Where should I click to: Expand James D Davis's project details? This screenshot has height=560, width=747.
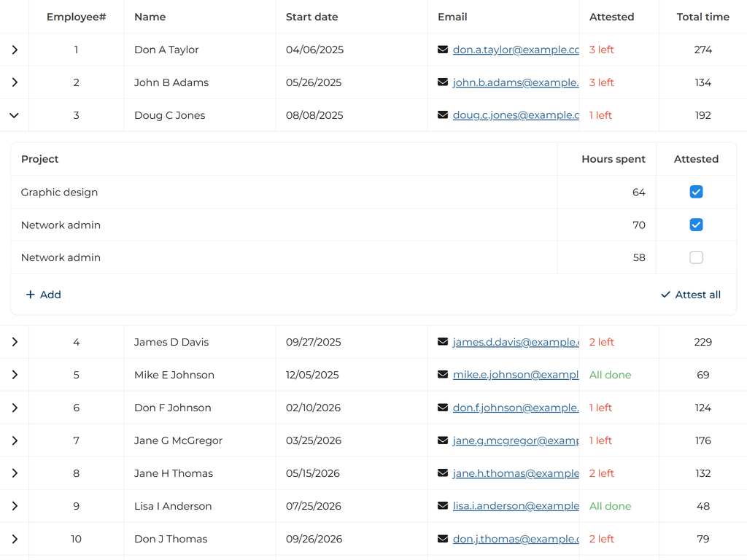coord(14,342)
